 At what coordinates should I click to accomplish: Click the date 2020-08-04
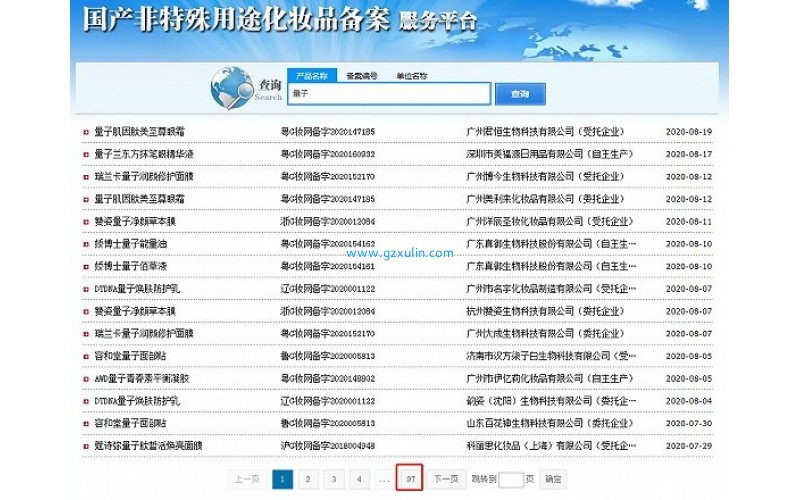(689, 401)
